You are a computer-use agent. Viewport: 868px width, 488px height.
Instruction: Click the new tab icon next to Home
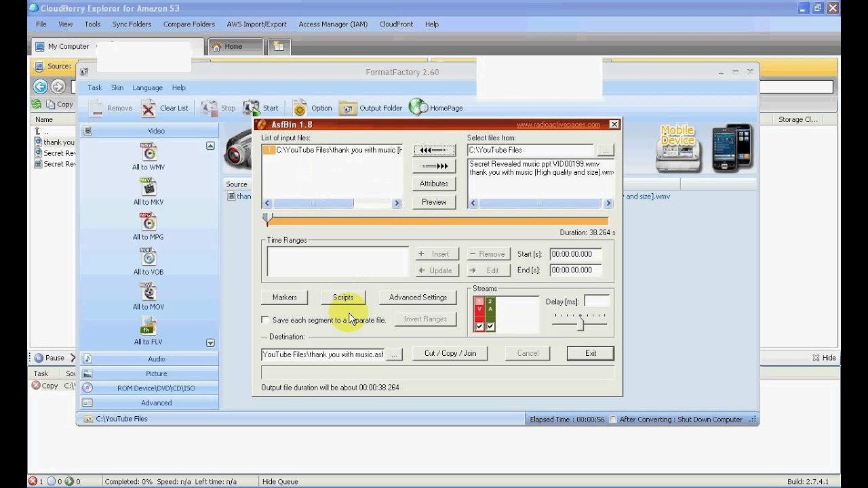[279, 46]
